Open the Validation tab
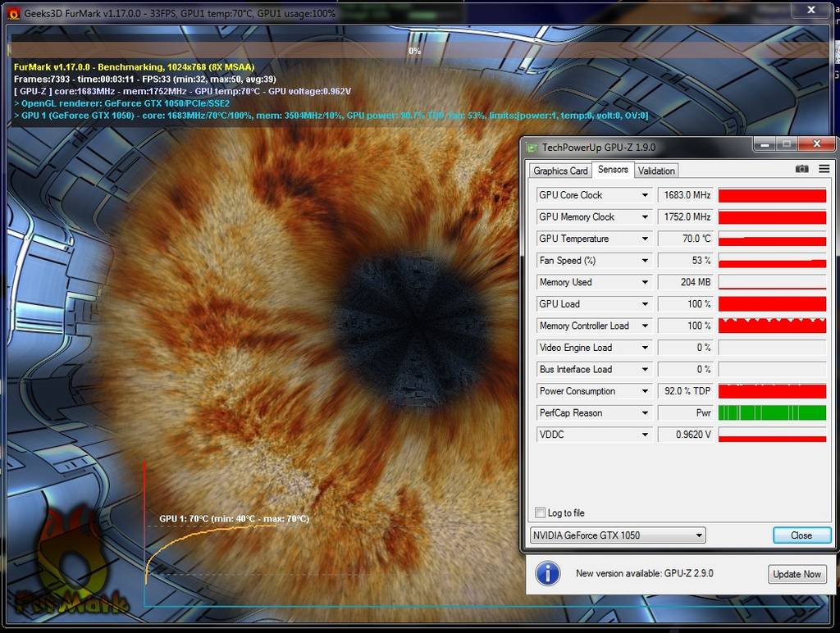The image size is (840, 633). (656, 171)
